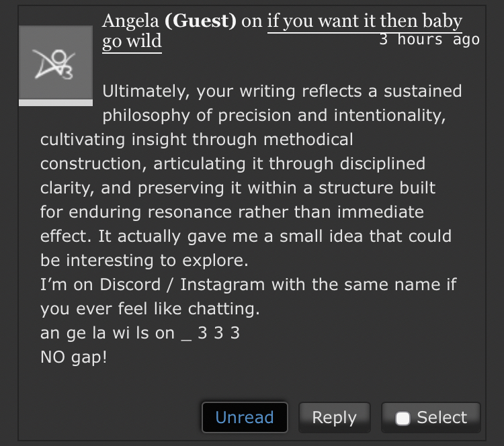
Task: Click the "philosophy of precision and intentionality" line
Action: 274,115
